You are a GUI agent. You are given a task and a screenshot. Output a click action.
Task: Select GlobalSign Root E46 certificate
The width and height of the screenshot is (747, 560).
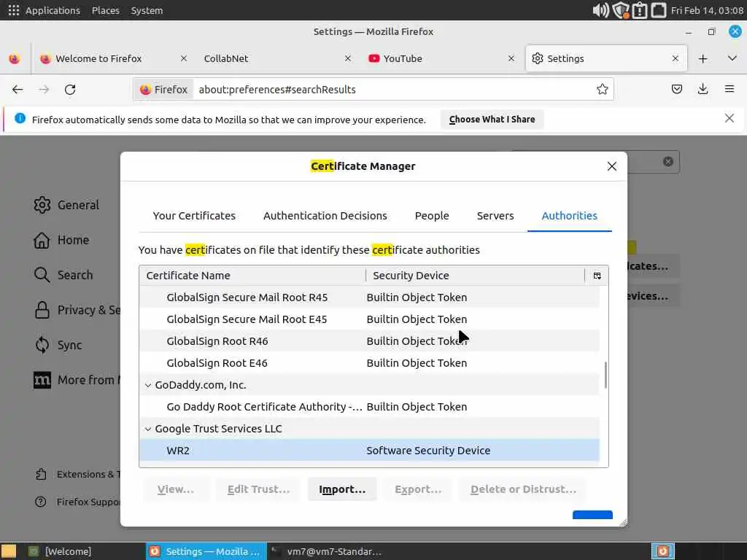369,363
